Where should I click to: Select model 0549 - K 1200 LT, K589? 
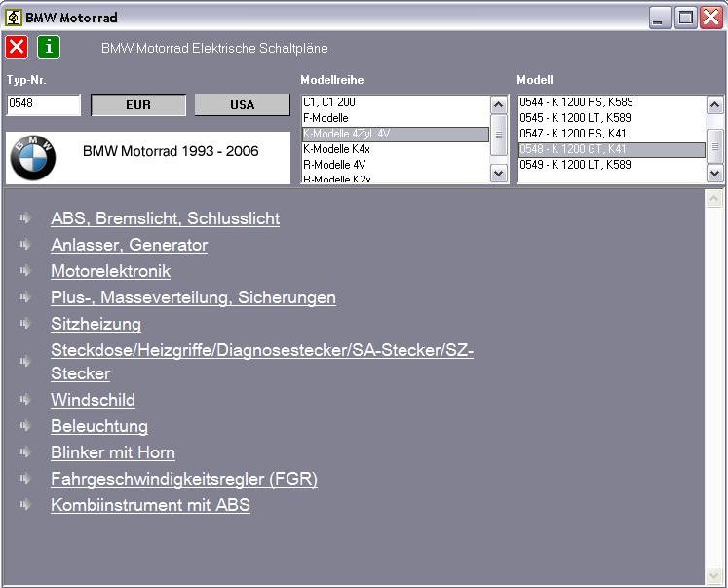coord(612,165)
